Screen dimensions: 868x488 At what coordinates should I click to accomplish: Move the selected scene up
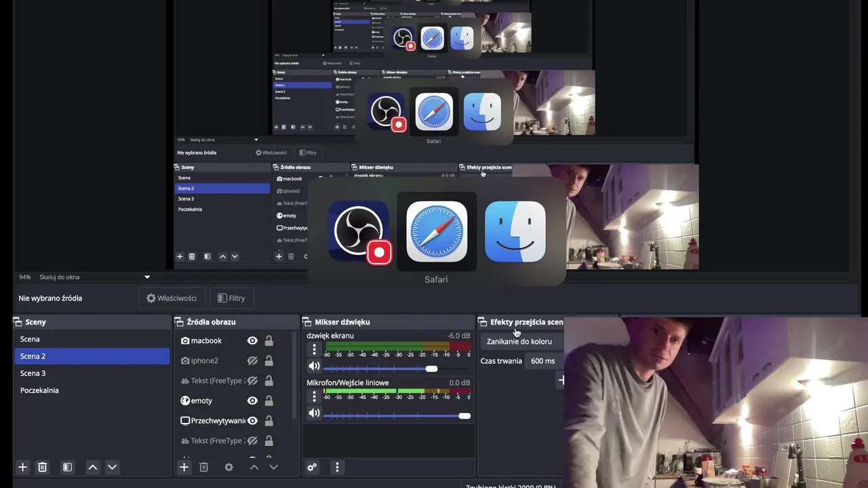click(93, 467)
